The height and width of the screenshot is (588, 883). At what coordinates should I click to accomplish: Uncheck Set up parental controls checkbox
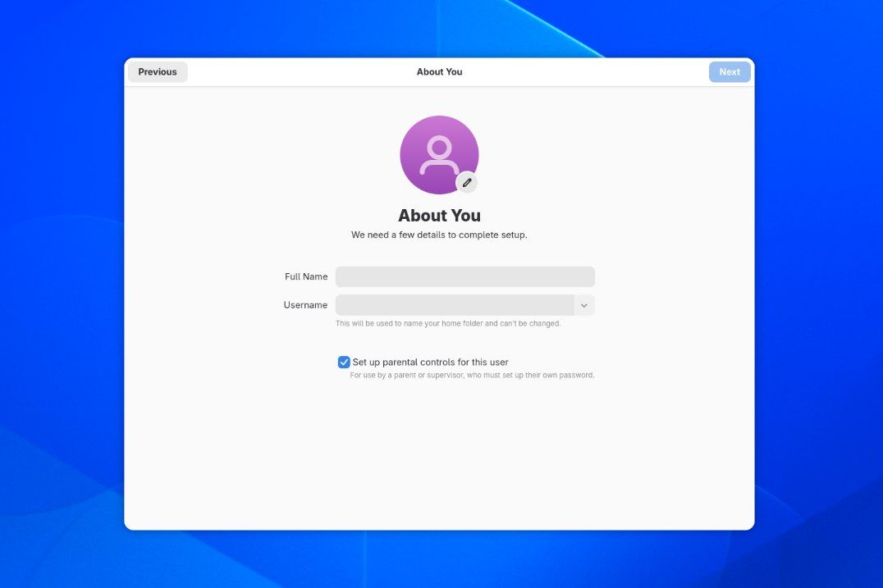[x=344, y=362]
